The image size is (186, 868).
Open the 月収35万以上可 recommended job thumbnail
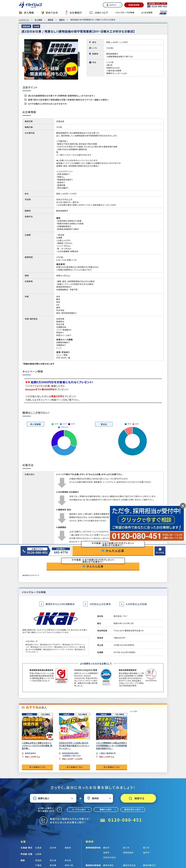tap(74, 728)
